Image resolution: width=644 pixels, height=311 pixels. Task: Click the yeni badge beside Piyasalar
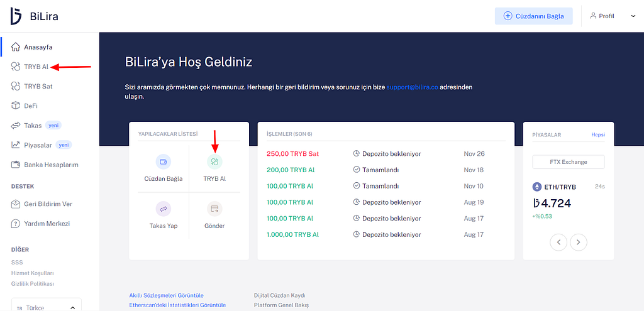(64, 145)
